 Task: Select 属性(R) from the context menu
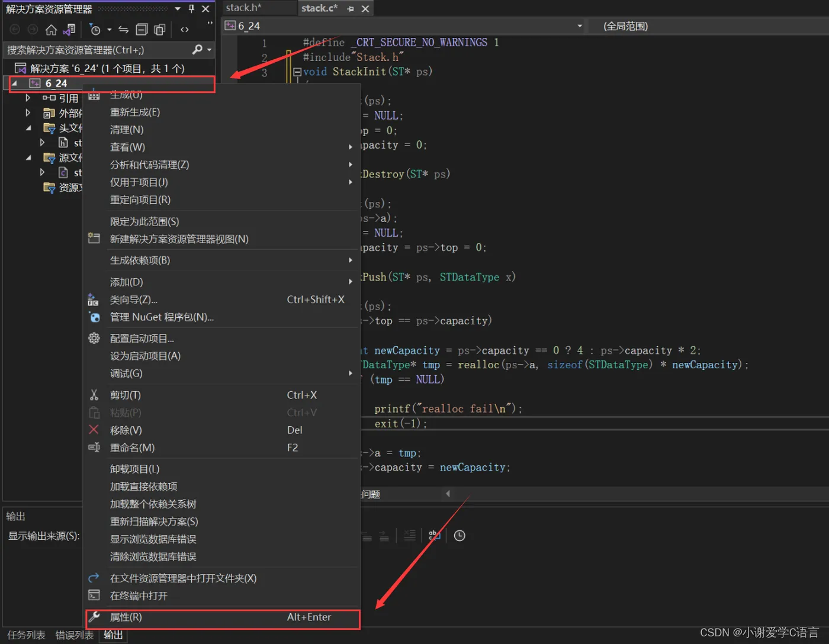coord(221,617)
